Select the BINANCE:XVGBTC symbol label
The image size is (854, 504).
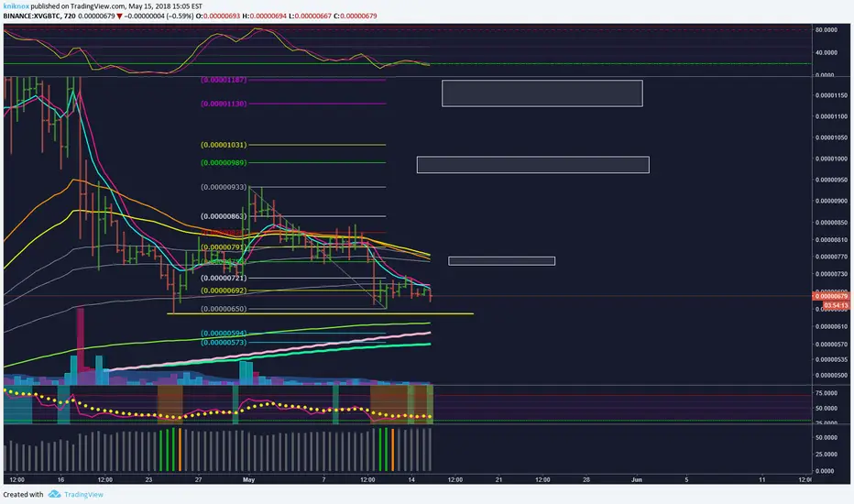coord(31,16)
